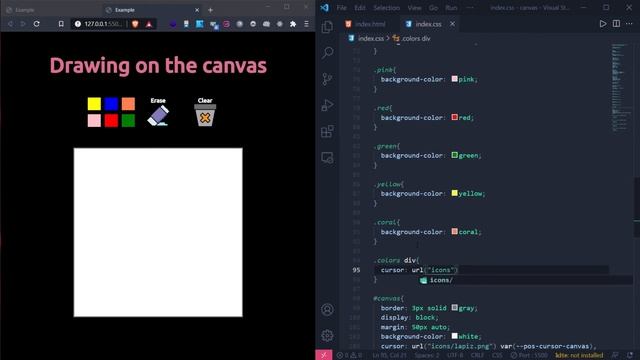Reload the browser page

click(x=37, y=24)
